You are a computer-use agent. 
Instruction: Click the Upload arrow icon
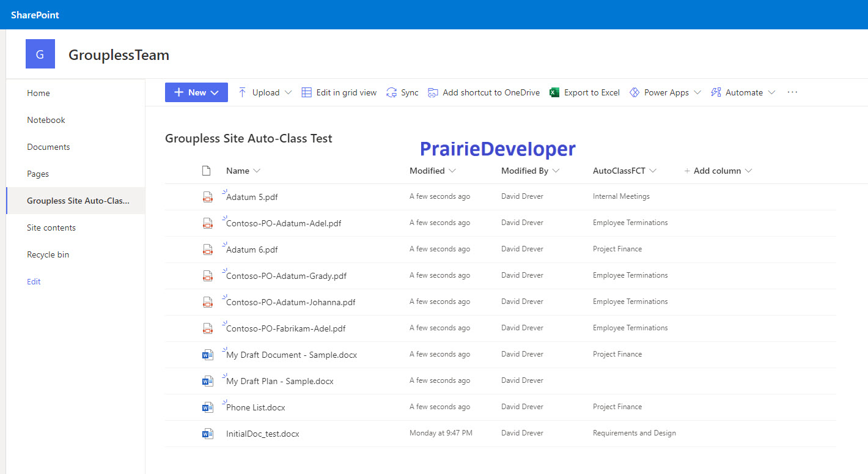point(242,92)
